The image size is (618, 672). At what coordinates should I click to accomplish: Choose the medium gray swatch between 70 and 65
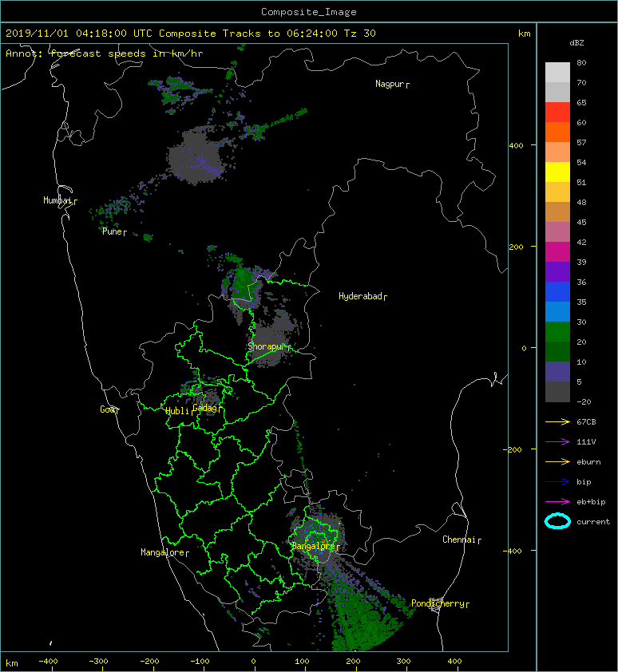557,93
